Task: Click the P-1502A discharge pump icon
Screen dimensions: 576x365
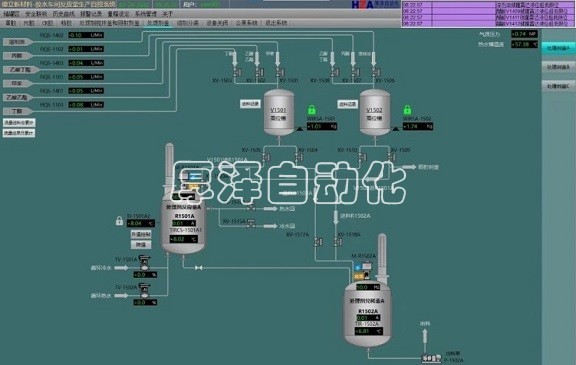Action: [x=431, y=357]
